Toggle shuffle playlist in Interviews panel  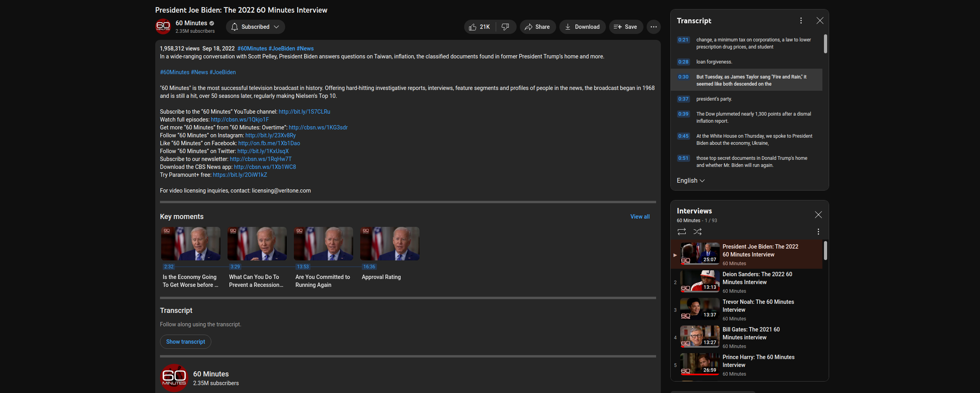tap(698, 232)
